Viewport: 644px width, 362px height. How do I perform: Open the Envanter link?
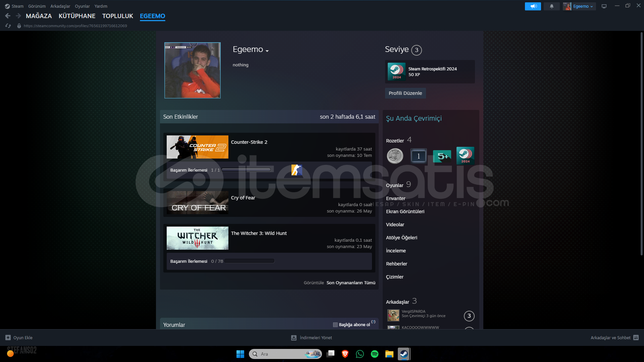[396, 198]
